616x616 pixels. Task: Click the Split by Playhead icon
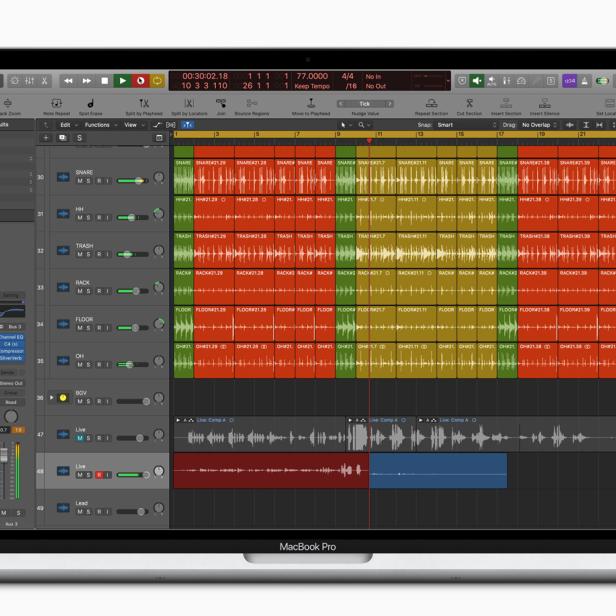click(144, 103)
